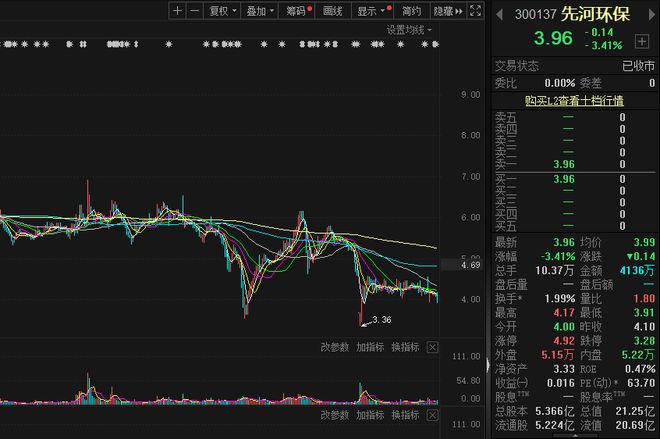Click 内盘 value 5.22万
Image resolution: width=660 pixels, height=439 pixels.
639,355
